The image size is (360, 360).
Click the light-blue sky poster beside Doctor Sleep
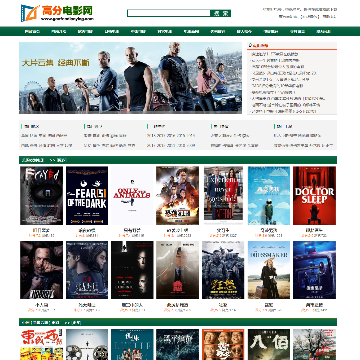click(269, 196)
